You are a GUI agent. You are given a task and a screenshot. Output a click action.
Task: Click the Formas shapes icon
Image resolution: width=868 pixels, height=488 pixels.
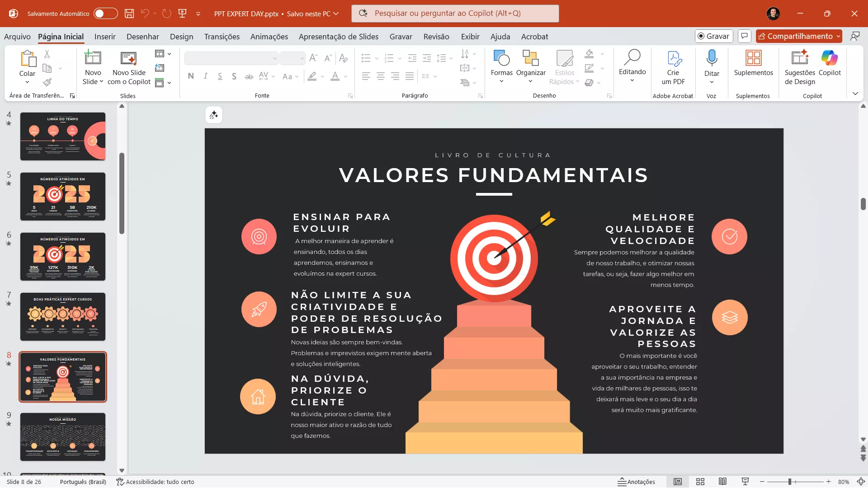501,58
